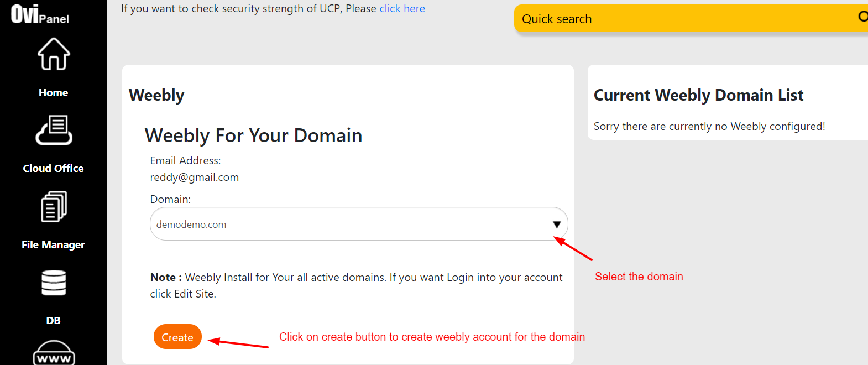Click the DB database stack icon
The width and height of the screenshot is (868, 365).
click(54, 283)
